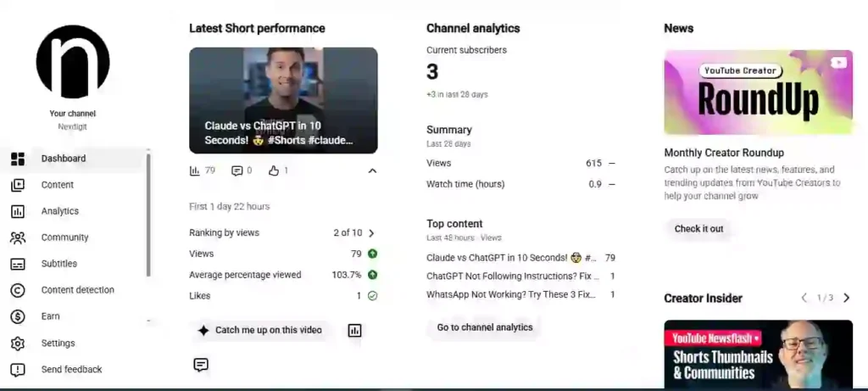Click the Subtitles sidebar icon
The width and height of the screenshot is (868, 391).
point(18,264)
